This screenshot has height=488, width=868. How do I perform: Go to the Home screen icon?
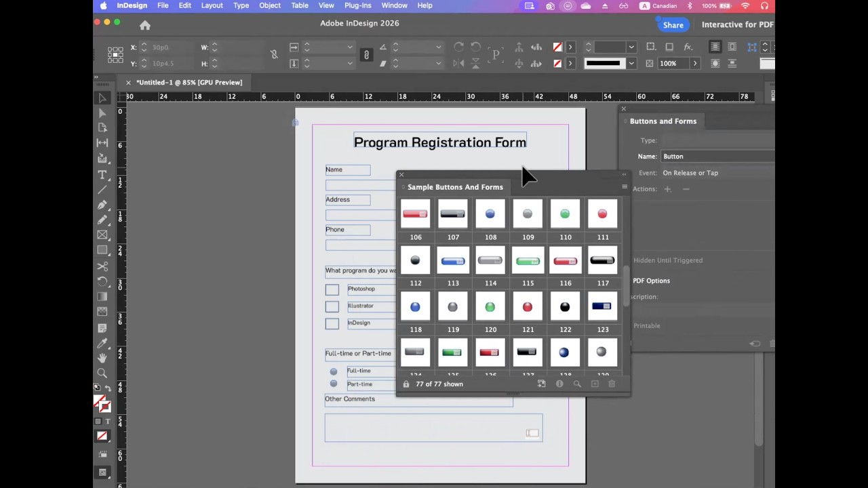[145, 25]
